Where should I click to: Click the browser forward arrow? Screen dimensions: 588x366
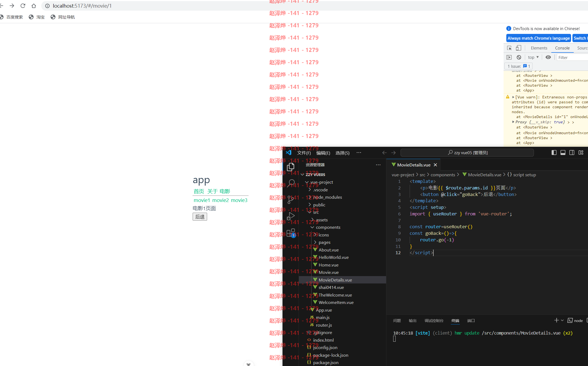(12, 6)
